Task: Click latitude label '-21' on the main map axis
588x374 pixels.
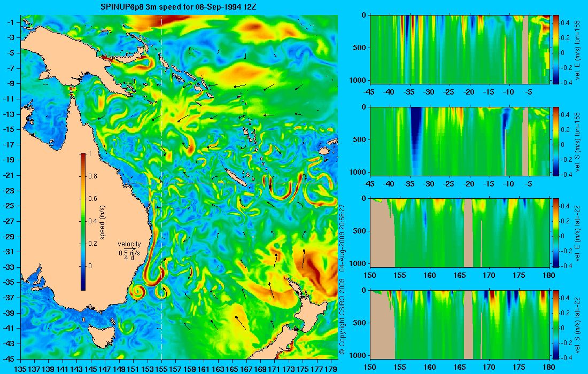Action: 10,175
